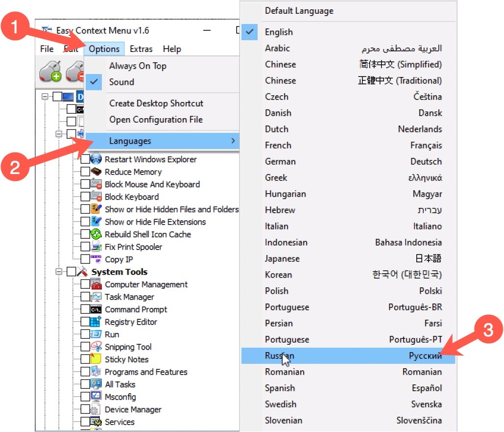Click the Sticky Notes icon
Screen dimensions: 504x432
pos(96,359)
